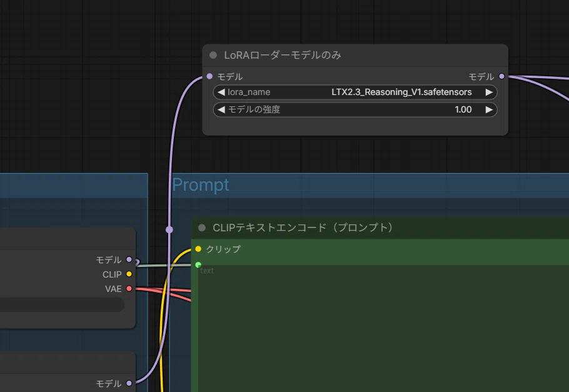Click the widget field under the VAE output

[62, 304]
